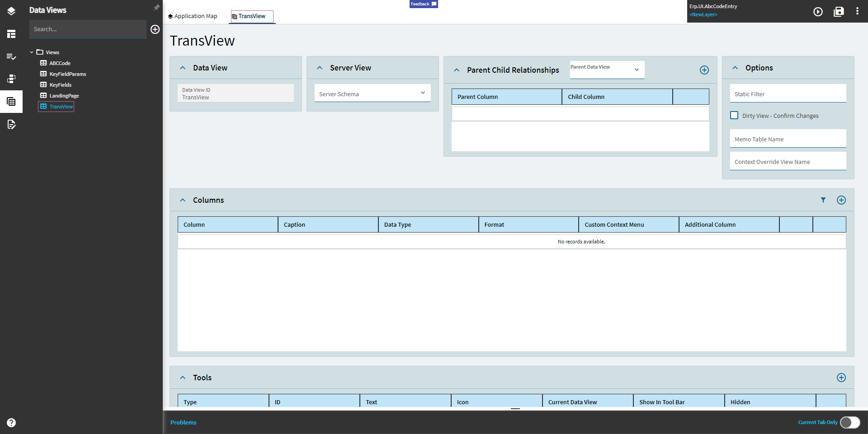Add a new tool in Tools section
Screen dimensions: 868x434
pos(841,378)
